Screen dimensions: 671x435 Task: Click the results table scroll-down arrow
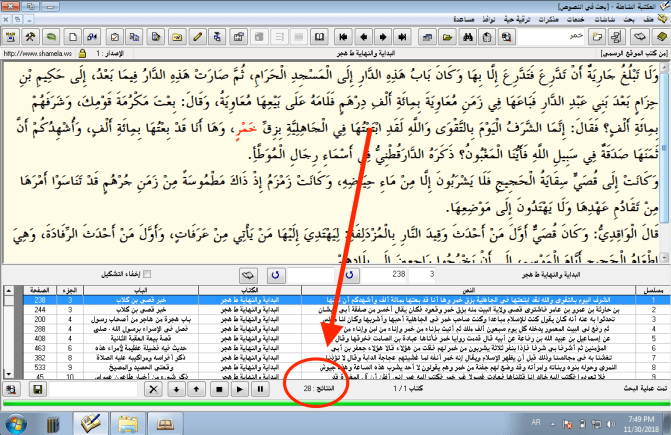[x=9, y=373]
